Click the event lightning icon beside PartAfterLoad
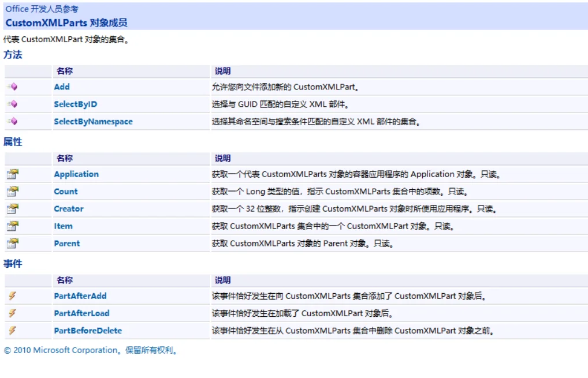This screenshot has width=588, height=378. [x=12, y=313]
